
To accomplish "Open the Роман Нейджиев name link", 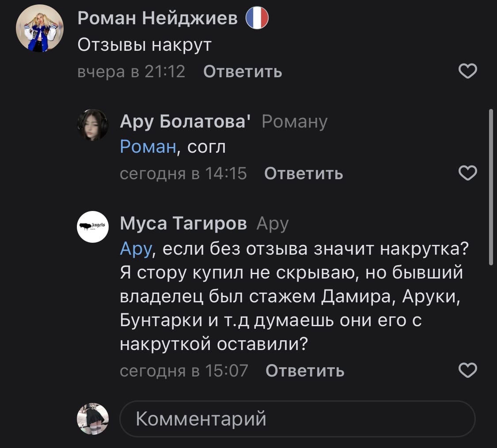I will click(x=158, y=19).
